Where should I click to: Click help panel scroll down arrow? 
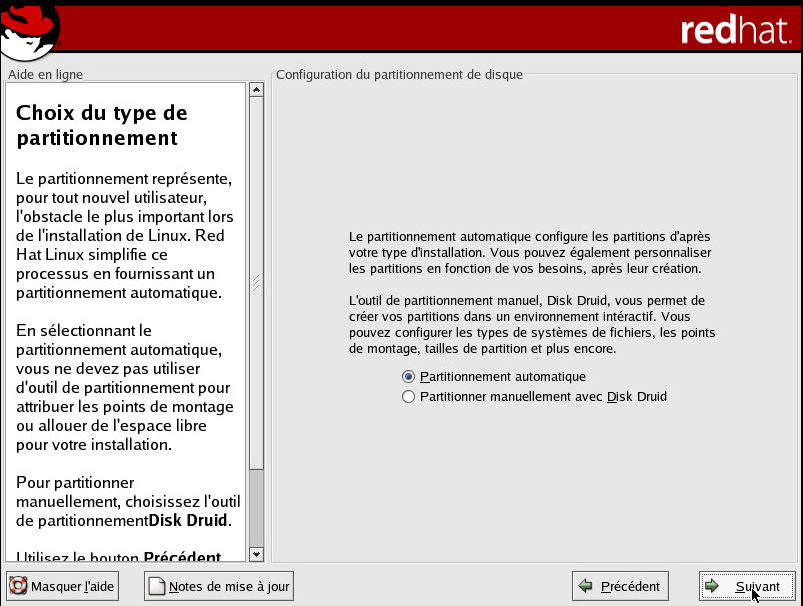coord(257,554)
